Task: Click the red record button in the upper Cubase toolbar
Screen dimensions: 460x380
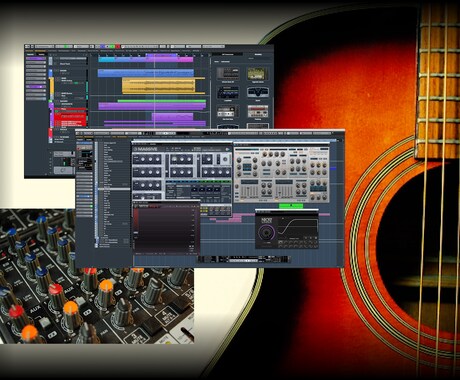Action: [x=117, y=47]
